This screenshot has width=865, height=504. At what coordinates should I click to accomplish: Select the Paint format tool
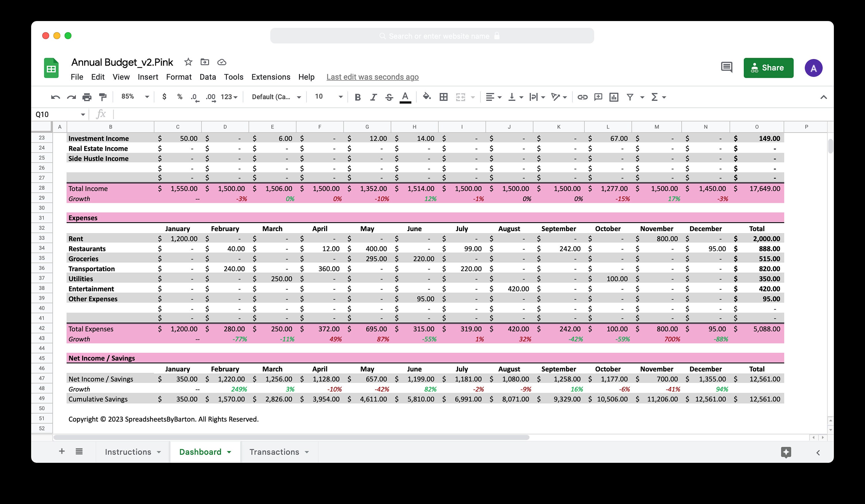tap(103, 97)
